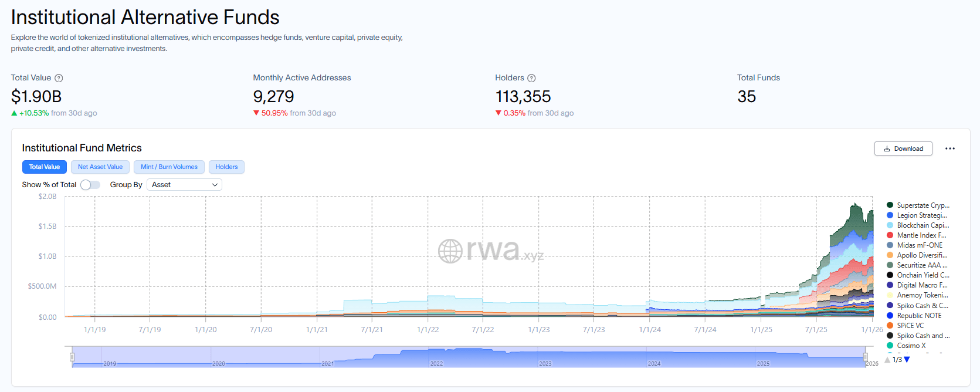Click the $1.5B y-axis label
The width and height of the screenshot is (980, 392).
point(48,227)
